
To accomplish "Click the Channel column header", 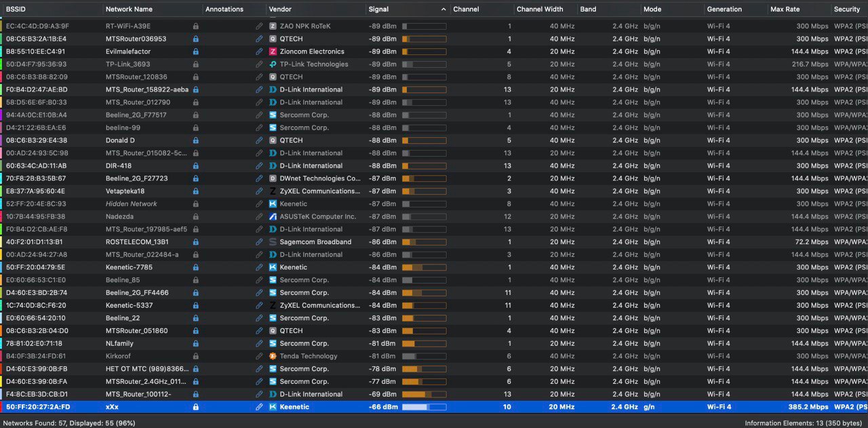I will 466,9.
